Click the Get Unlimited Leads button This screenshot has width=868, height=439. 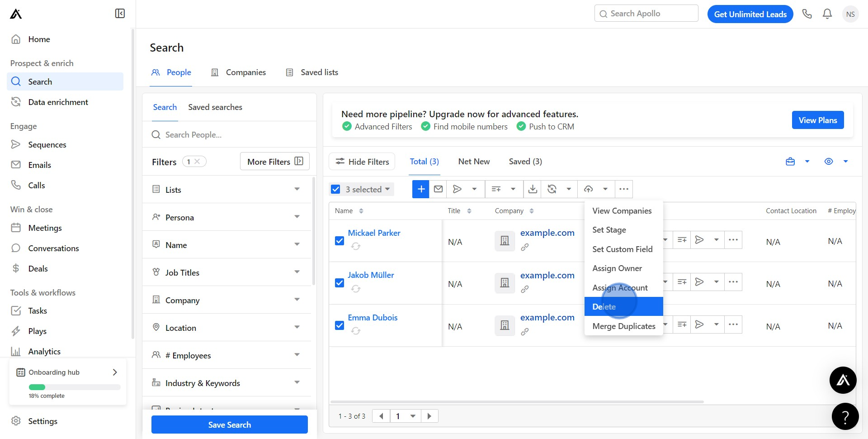(750, 14)
